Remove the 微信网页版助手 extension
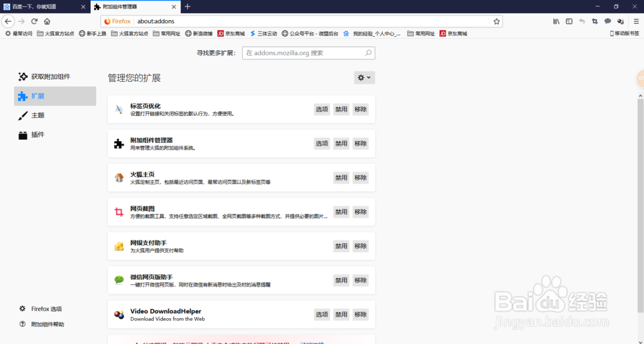The width and height of the screenshot is (644, 344). tap(361, 280)
